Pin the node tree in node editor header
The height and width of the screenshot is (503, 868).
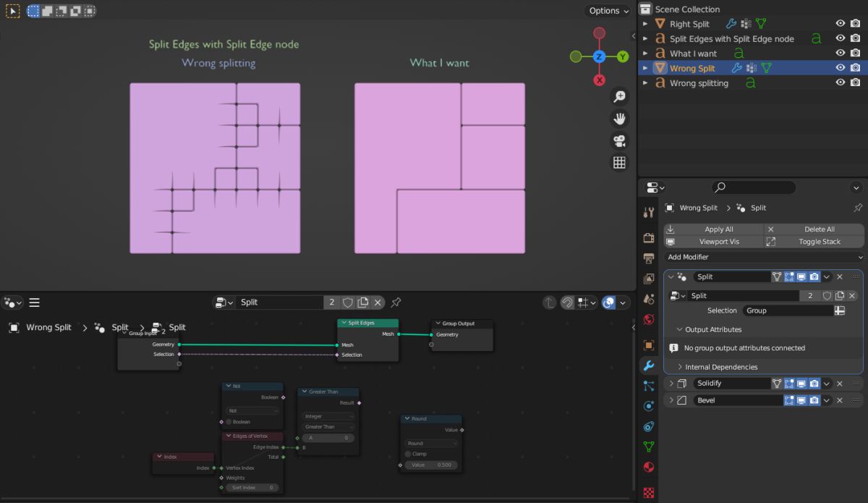396,303
